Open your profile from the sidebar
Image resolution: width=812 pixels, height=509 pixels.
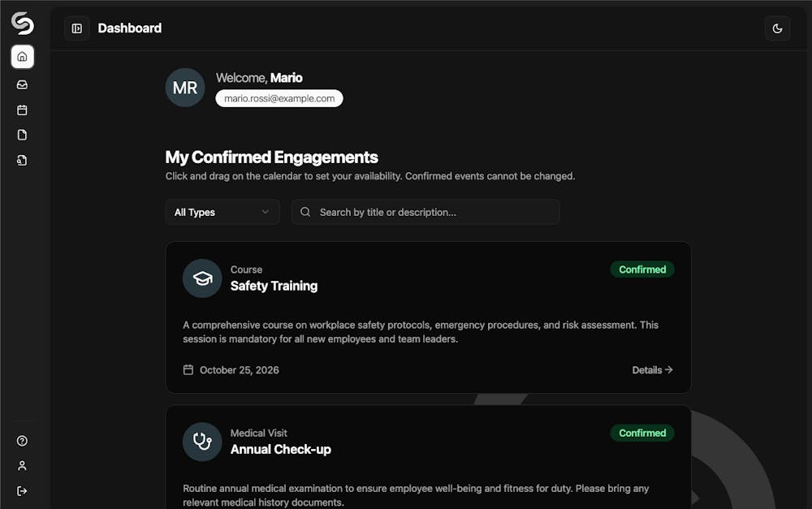[22, 465]
